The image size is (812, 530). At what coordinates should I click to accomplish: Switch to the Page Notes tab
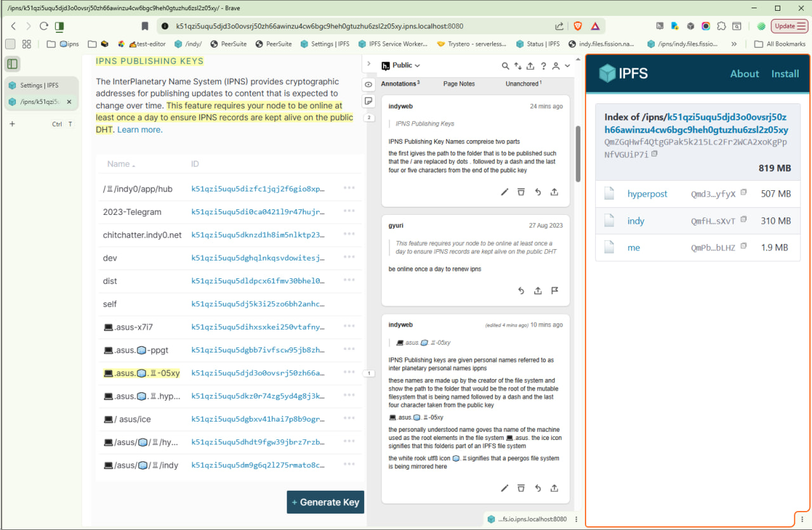[x=459, y=84]
